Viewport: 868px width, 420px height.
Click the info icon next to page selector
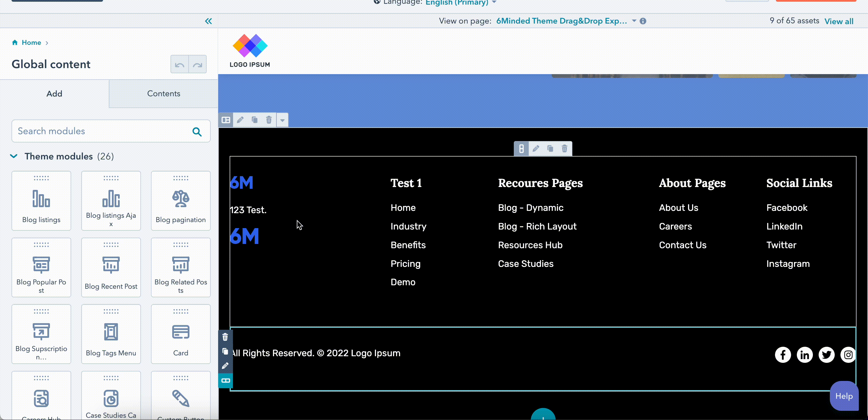point(643,21)
